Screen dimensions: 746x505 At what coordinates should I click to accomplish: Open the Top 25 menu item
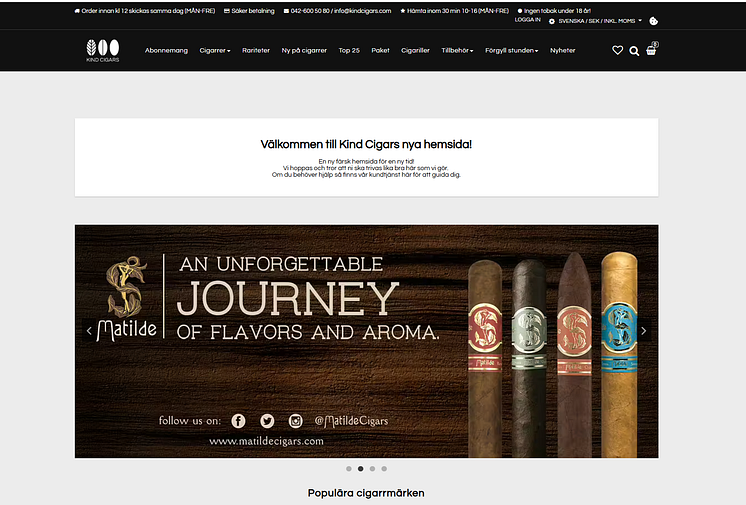349,50
